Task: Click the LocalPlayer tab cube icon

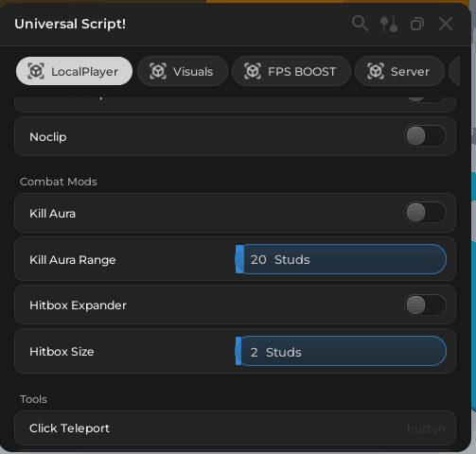Action: pyautogui.click(x=36, y=71)
